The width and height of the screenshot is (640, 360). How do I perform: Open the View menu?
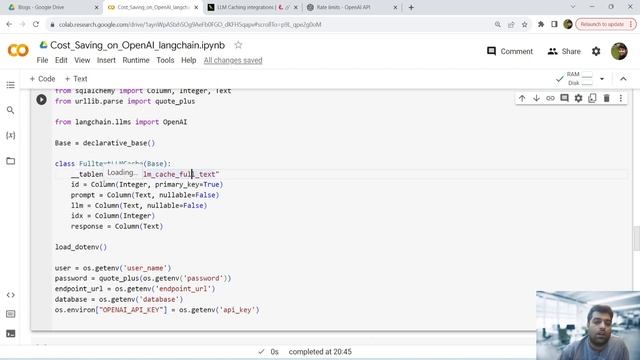(x=82, y=60)
